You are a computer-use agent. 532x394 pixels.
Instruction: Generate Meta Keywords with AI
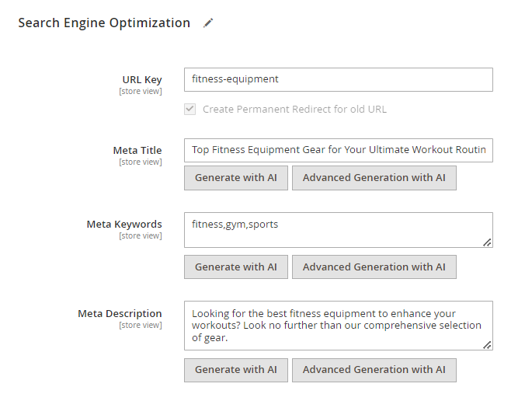pyautogui.click(x=236, y=267)
